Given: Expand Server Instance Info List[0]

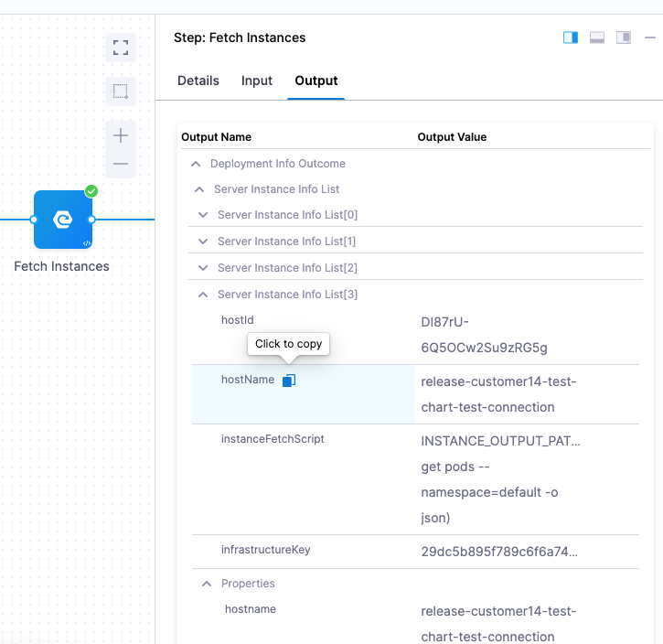Looking at the screenshot, I should 203,215.
